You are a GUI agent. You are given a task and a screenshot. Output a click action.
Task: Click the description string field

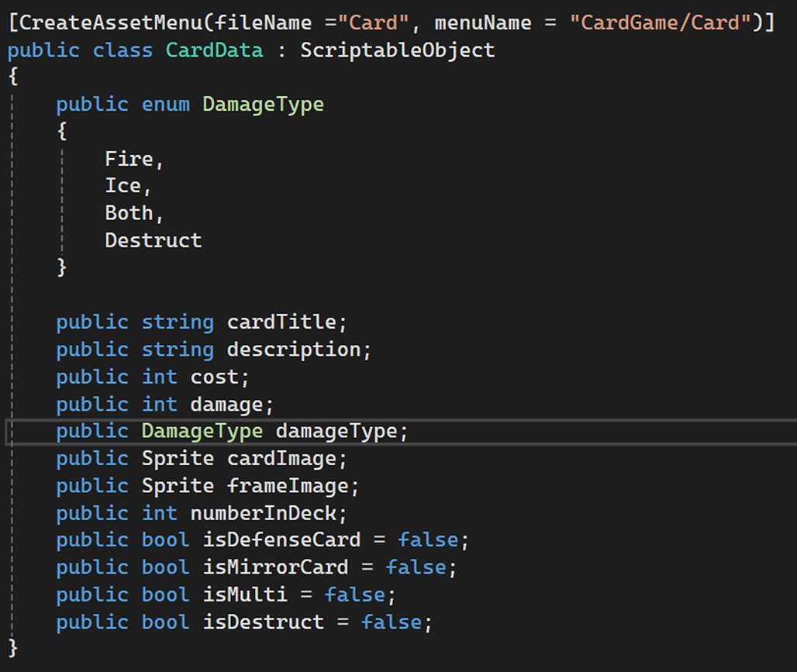293,350
